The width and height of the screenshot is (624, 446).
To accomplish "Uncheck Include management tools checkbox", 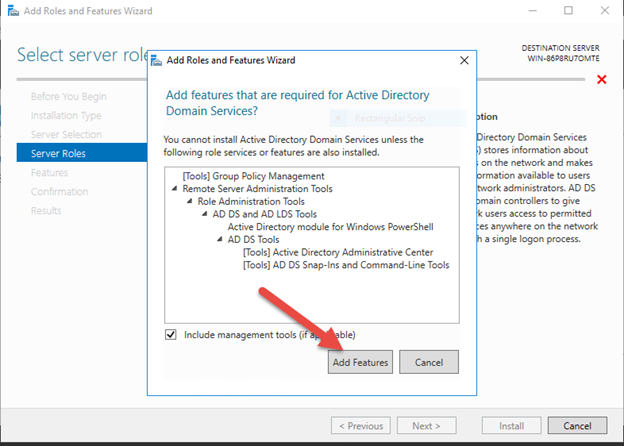I will tap(171, 335).
